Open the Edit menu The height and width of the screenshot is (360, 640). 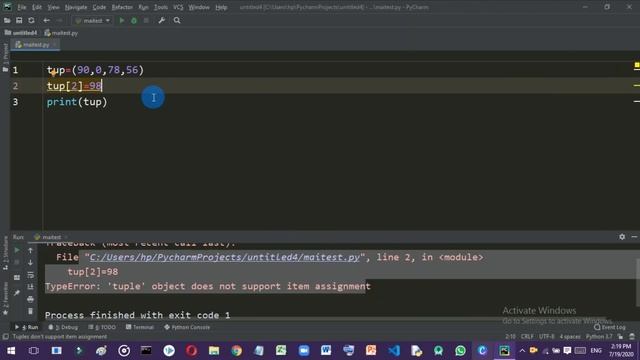(37, 7)
